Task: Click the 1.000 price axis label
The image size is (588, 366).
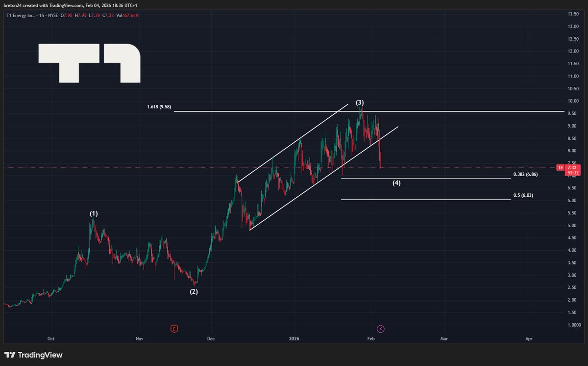Action: (574, 325)
